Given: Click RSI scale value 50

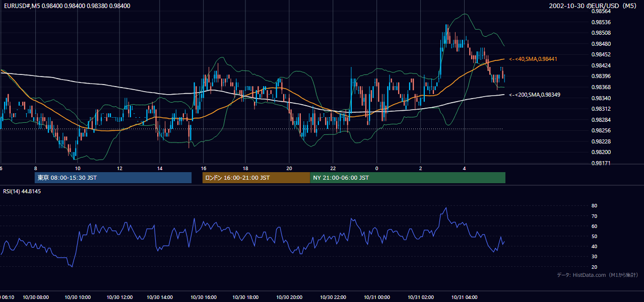Looking at the screenshot, I should [x=594, y=236].
